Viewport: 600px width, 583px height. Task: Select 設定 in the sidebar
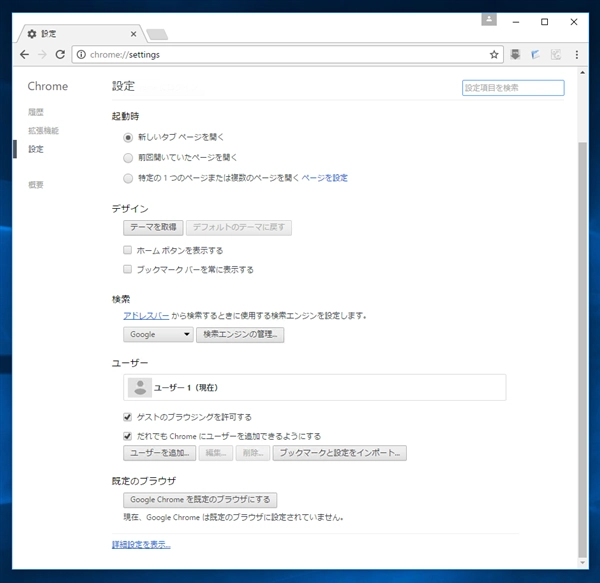(x=36, y=149)
